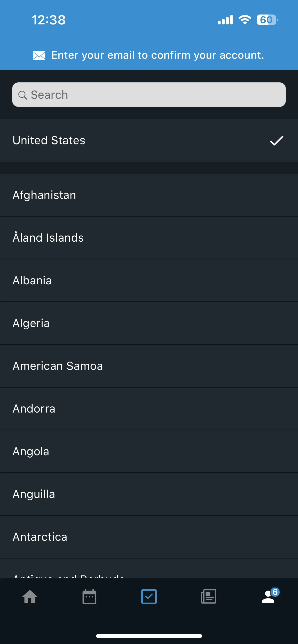Screen dimensions: 298x644
Task: Pick Algeria from the country list
Action: (149, 323)
